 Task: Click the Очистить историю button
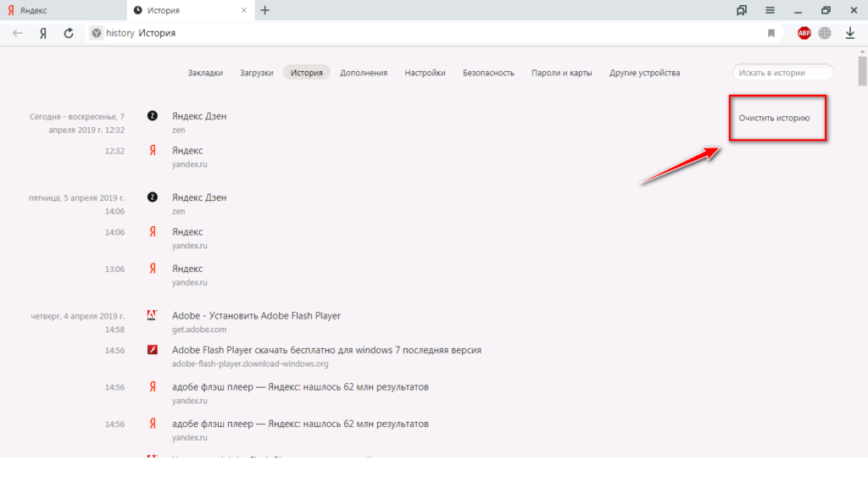(774, 118)
